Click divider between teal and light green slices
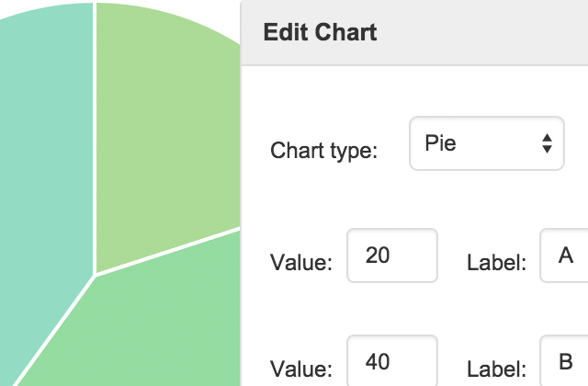This screenshot has height=386, width=588. tap(95, 138)
